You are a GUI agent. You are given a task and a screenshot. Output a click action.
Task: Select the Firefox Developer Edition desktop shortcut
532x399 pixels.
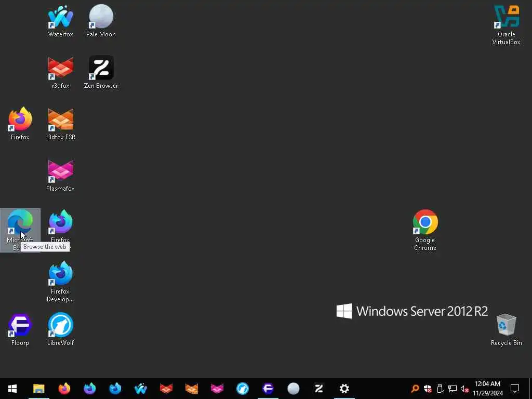click(x=60, y=282)
